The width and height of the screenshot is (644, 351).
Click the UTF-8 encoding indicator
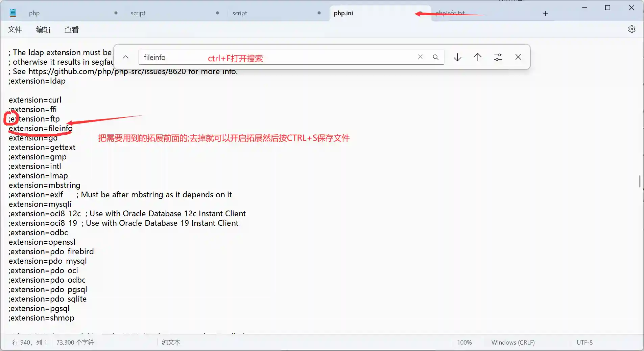click(x=585, y=342)
